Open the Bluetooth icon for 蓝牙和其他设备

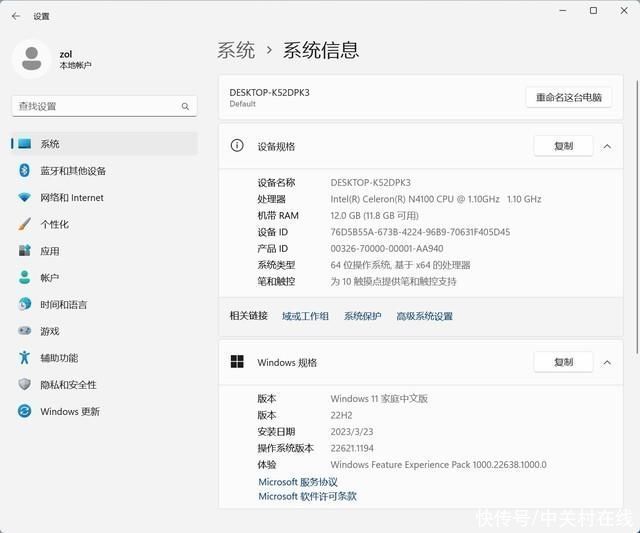point(24,171)
